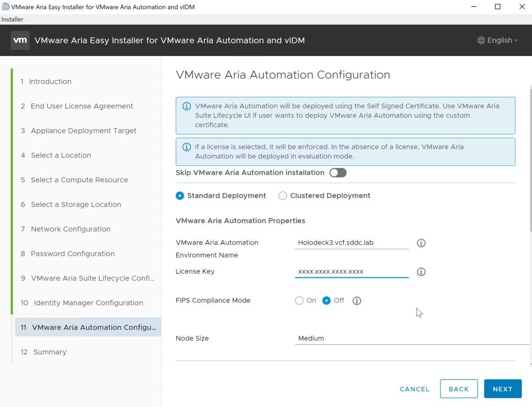Click info icon beside Environment Name field

(421, 243)
